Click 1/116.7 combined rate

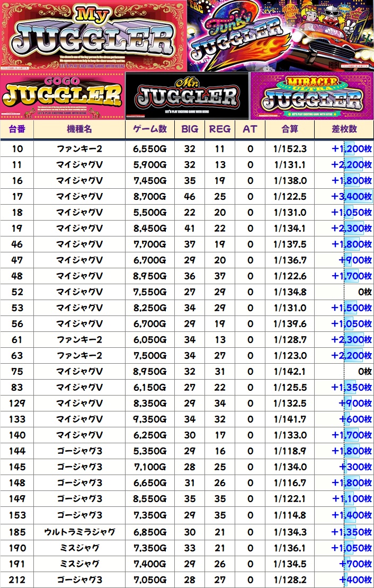coord(290,482)
